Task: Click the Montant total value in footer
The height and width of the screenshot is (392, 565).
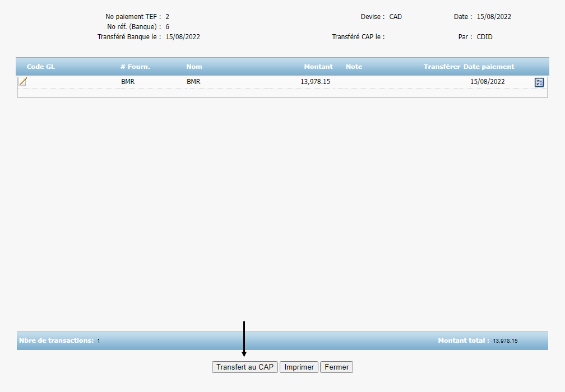Action: coord(505,341)
